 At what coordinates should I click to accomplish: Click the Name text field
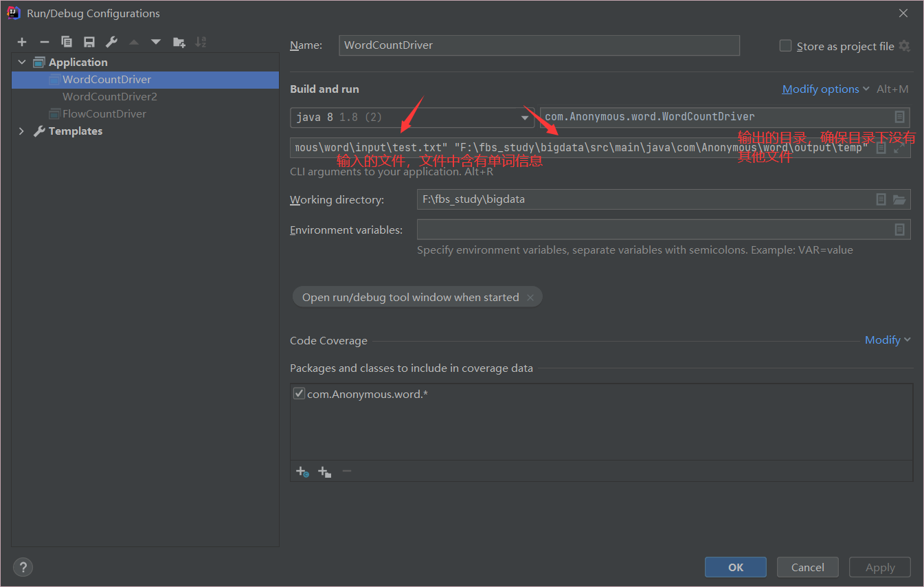539,45
